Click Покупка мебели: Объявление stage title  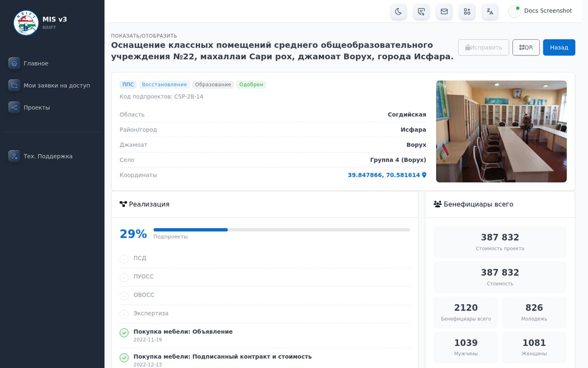(183, 332)
